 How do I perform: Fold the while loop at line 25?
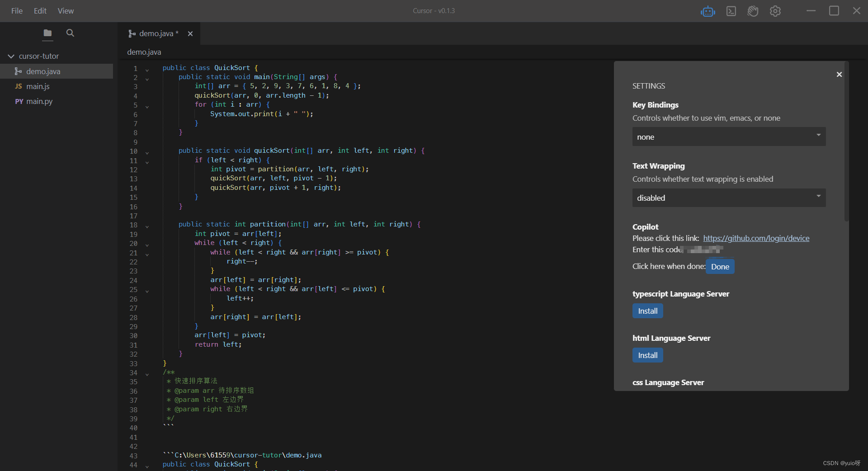[x=147, y=291]
